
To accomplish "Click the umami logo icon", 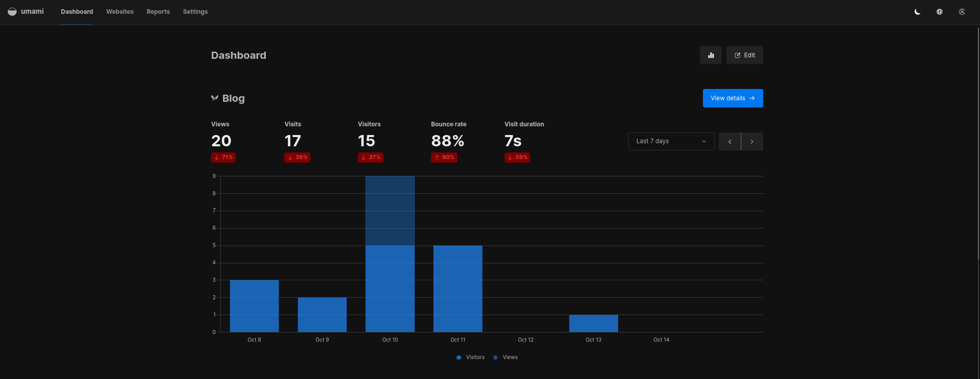I will 12,12.
